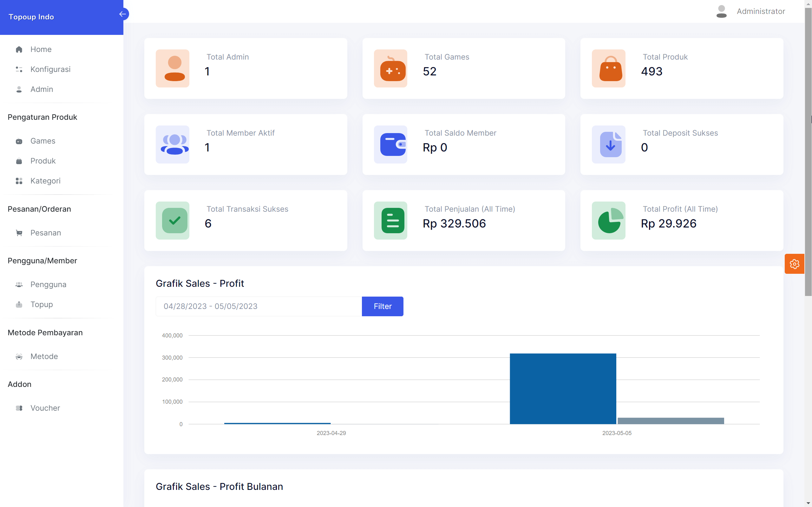Viewport: 812px width, 507px height.
Task: Click the Pesanan shopping cart icon
Action: pyautogui.click(x=19, y=233)
